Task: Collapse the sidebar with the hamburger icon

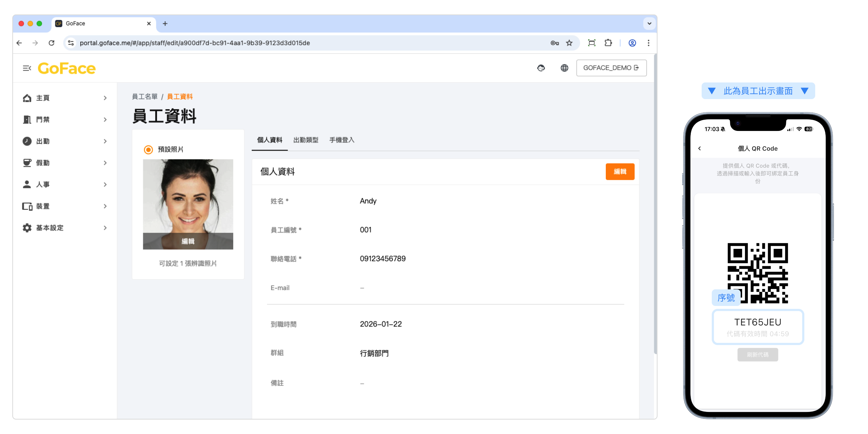Action: click(x=27, y=68)
